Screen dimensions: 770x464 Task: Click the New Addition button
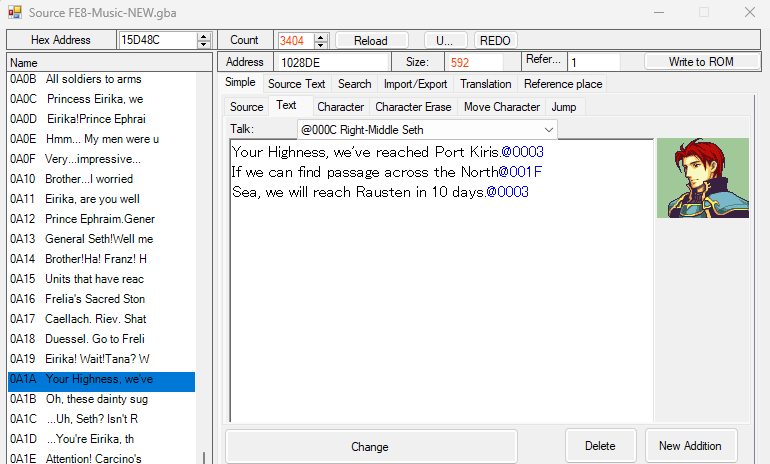click(x=696, y=446)
